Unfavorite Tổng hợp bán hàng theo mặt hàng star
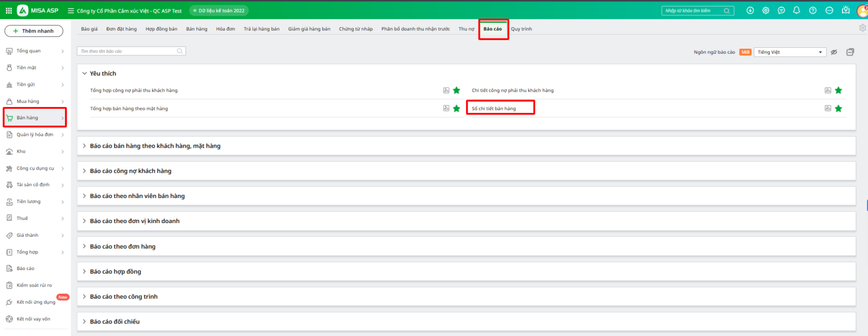The width and height of the screenshot is (868, 336). pyautogui.click(x=456, y=109)
